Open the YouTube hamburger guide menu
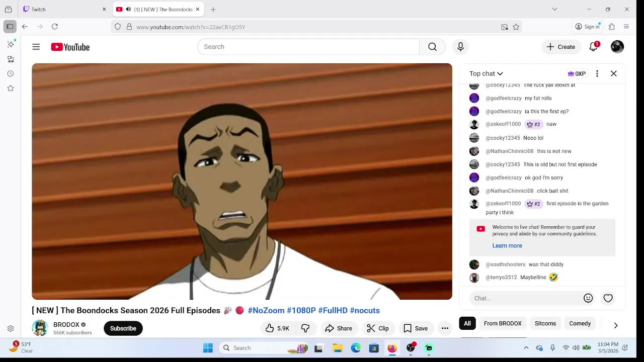This screenshot has width=644, height=362. pyautogui.click(x=36, y=47)
